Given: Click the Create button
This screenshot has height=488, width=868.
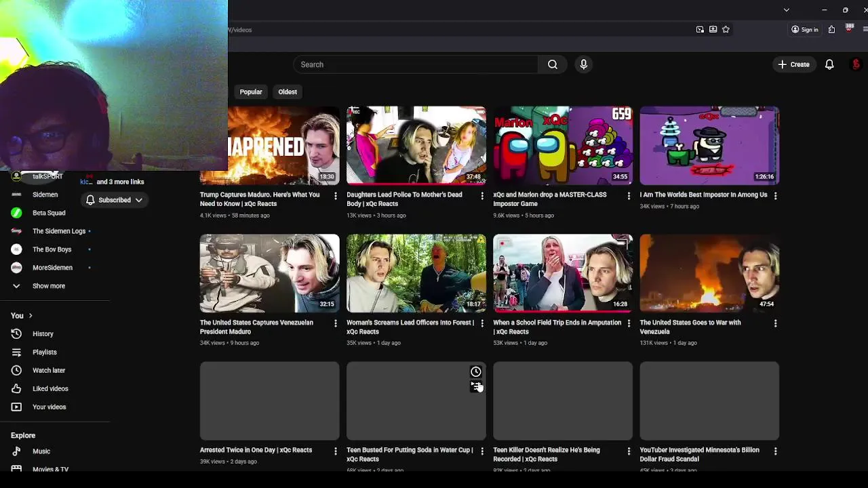Looking at the screenshot, I should pos(793,64).
